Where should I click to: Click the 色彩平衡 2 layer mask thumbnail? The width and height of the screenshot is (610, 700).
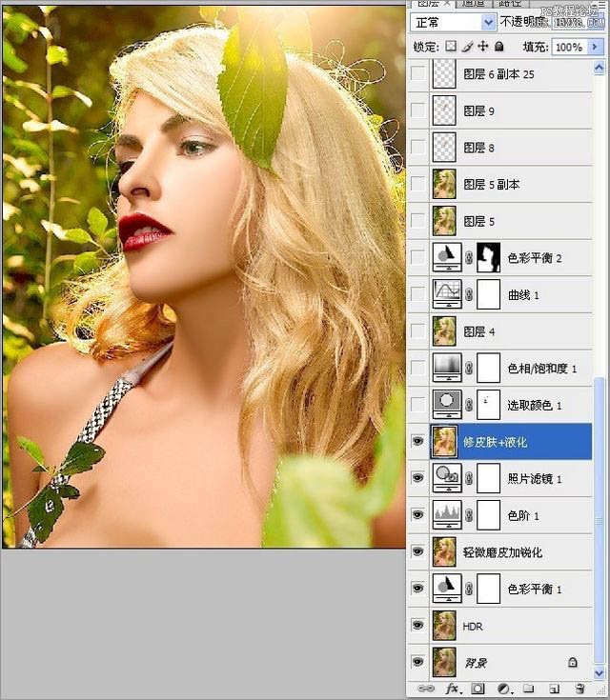pos(488,257)
